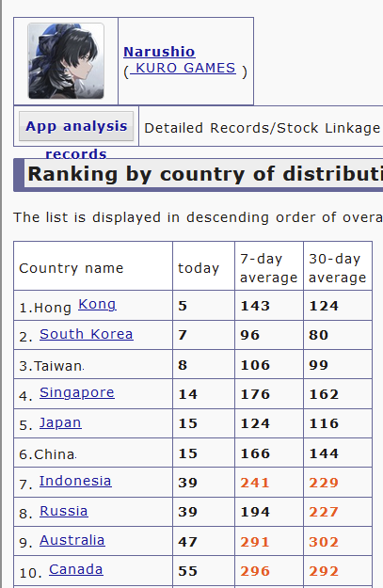Click South Korea's 30-day average 80
This screenshot has width=383, height=588.
tap(318, 335)
